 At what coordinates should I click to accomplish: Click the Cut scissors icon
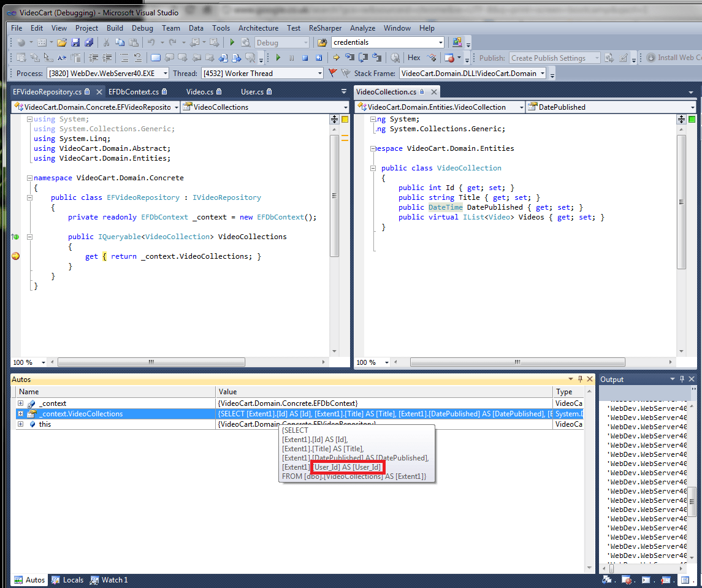point(106,42)
